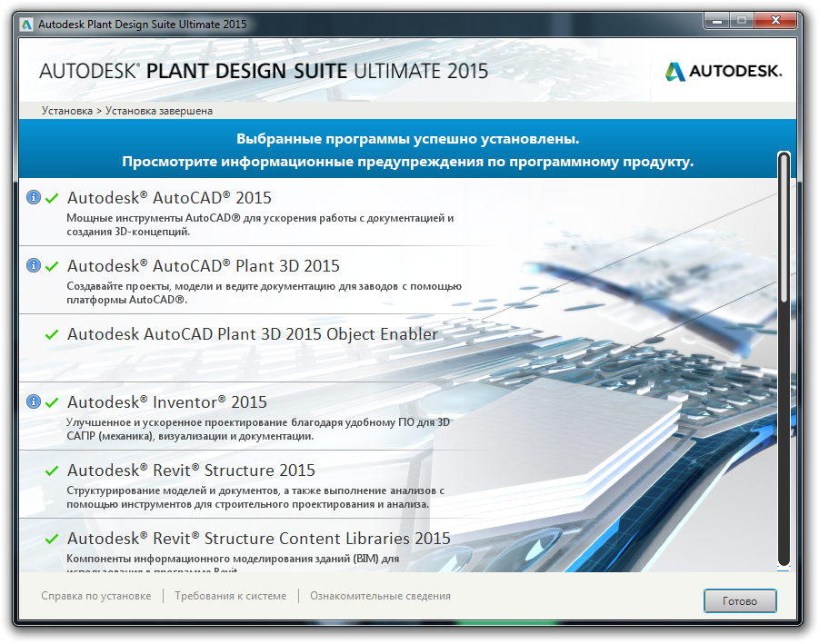
Task: Click the banner line Выбранные программы успешно установлены
Action: click(408, 139)
